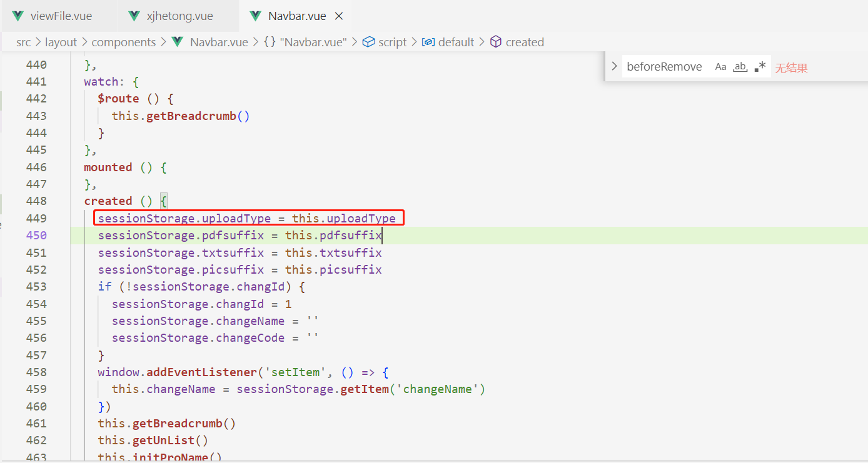Click the beforeRemove search input
This screenshot has height=463, width=868.
coord(664,67)
